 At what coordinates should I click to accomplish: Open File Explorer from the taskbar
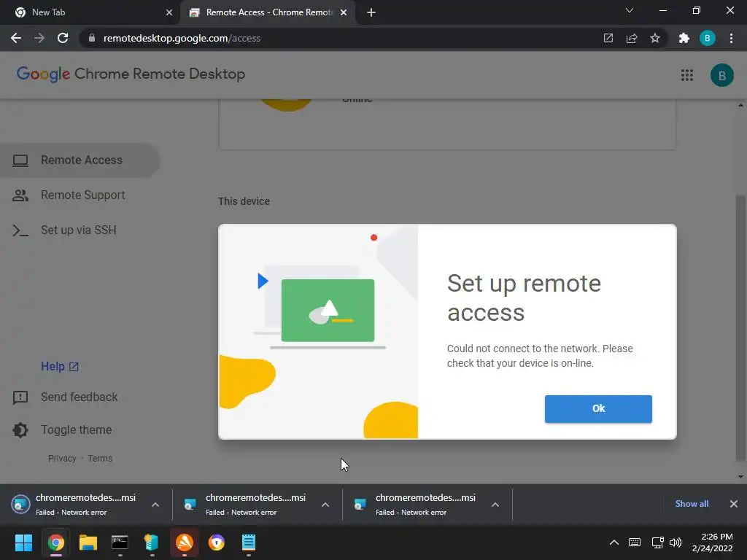point(88,542)
